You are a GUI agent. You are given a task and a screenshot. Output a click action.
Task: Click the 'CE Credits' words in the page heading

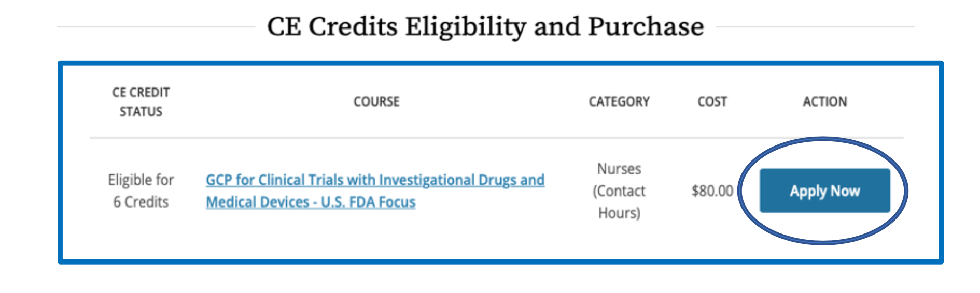(332, 26)
